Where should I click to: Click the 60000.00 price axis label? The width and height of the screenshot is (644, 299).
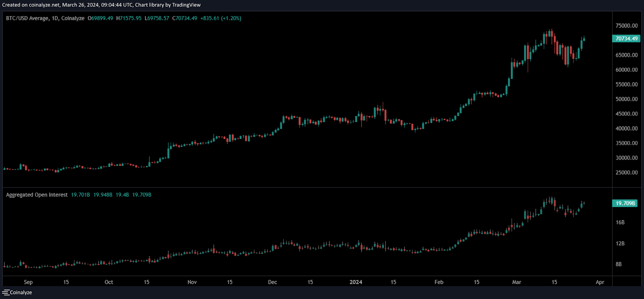click(x=626, y=70)
